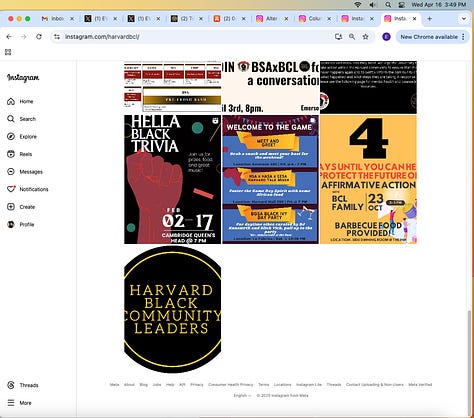Click the install app icon in address bar
This screenshot has width=474, height=418.
[338, 37]
